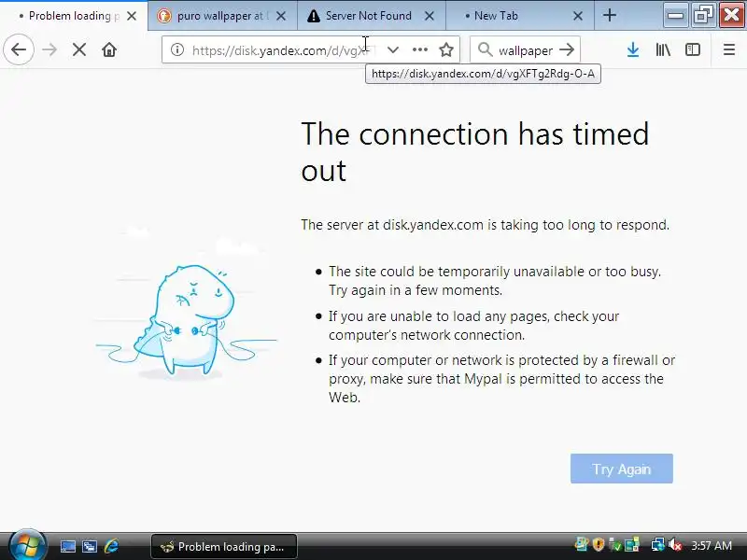Toggle the sidebar view icon
Screen dimensions: 747x560
692,49
